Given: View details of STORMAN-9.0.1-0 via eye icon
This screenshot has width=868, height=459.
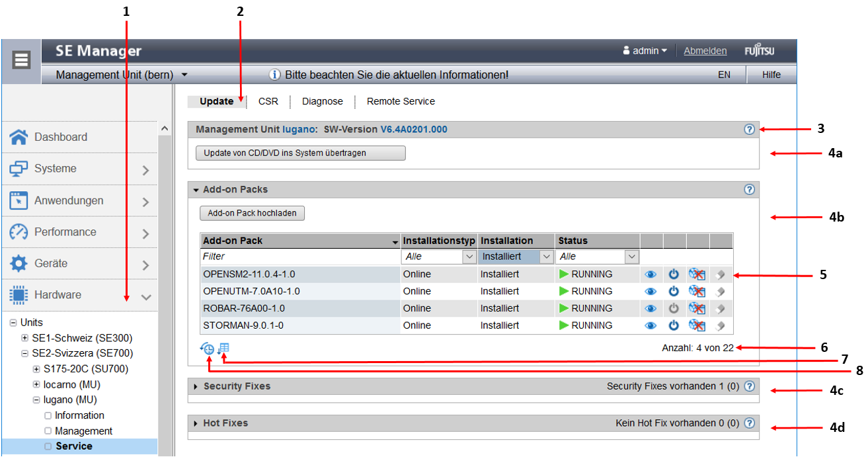Looking at the screenshot, I should (651, 325).
